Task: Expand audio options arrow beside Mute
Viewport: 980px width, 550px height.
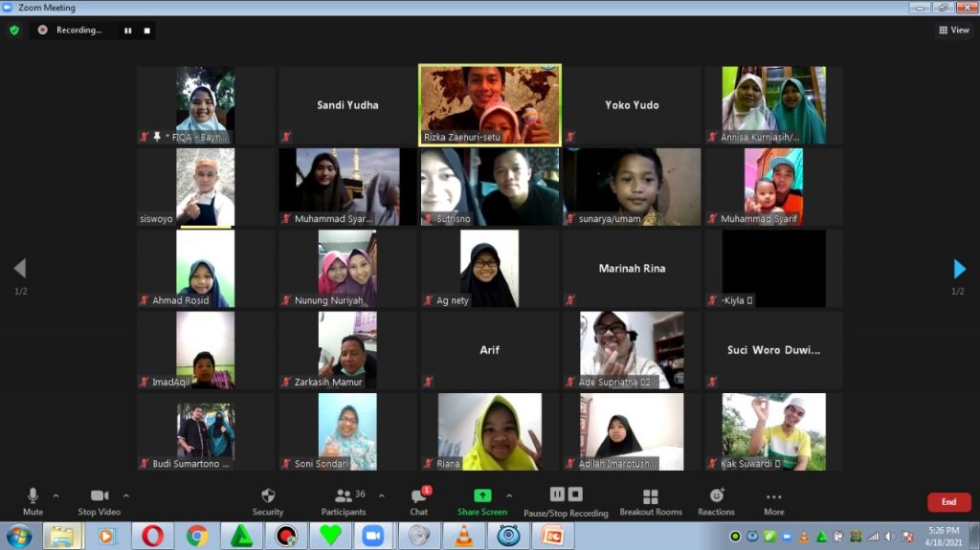Action: (x=56, y=495)
